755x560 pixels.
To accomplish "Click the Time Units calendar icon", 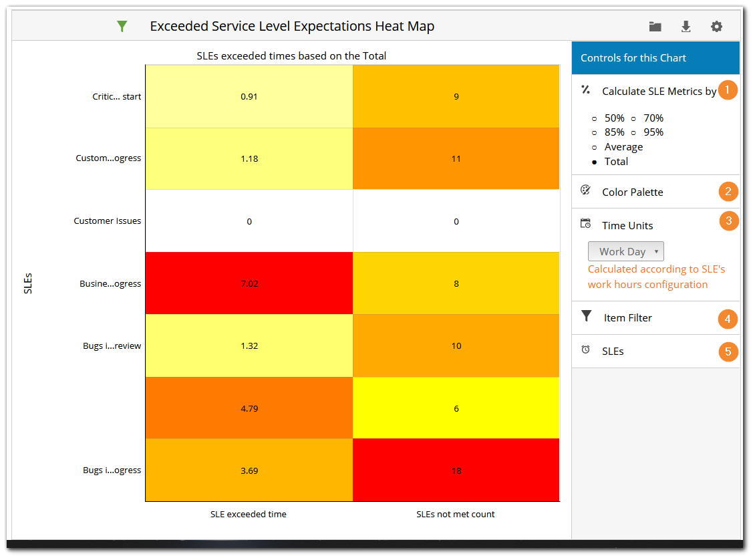I will pyautogui.click(x=586, y=224).
